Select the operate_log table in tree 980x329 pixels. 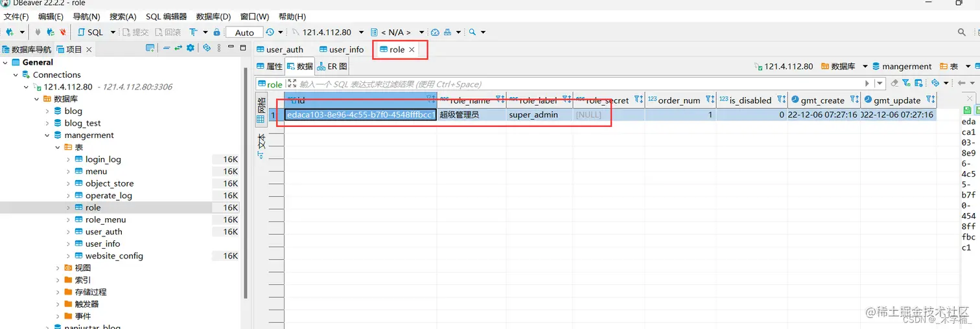tap(109, 196)
